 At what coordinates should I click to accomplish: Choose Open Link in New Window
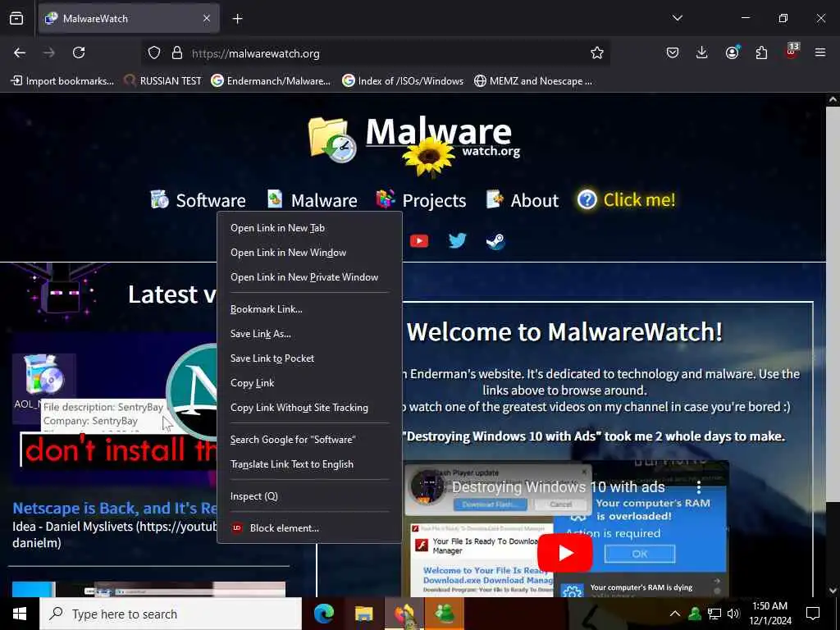309,253
